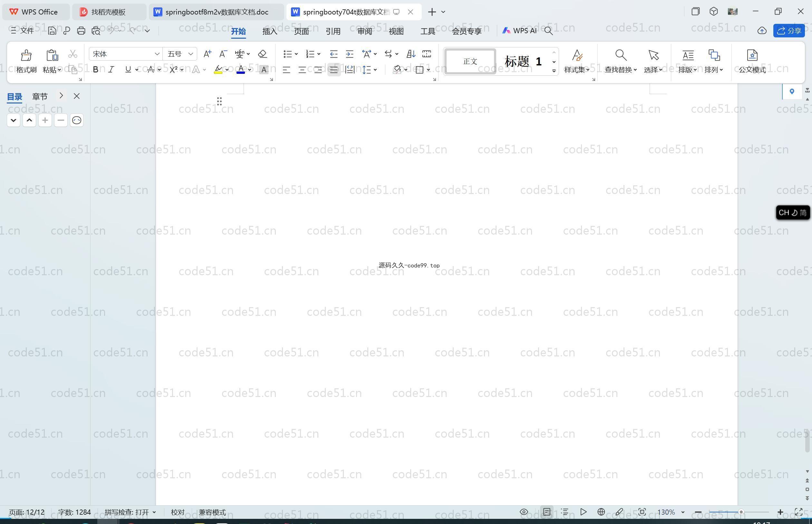Image resolution: width=812 pixels, height=524 pixels.
Task: Toggle Underline formatting
Action: (128, 70)
